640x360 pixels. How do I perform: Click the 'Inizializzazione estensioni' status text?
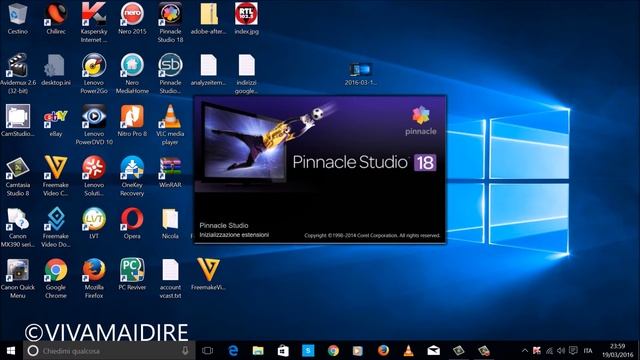point(234,235)
